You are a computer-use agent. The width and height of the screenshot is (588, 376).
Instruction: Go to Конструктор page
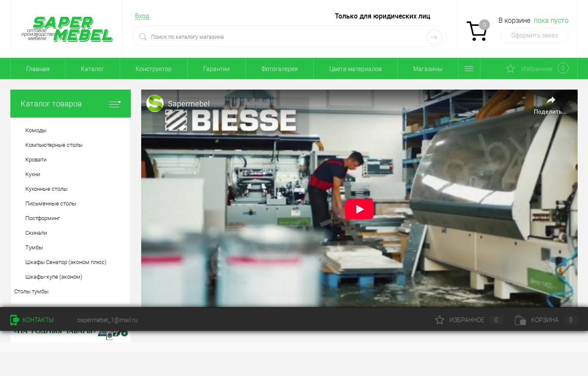[154, 69]
